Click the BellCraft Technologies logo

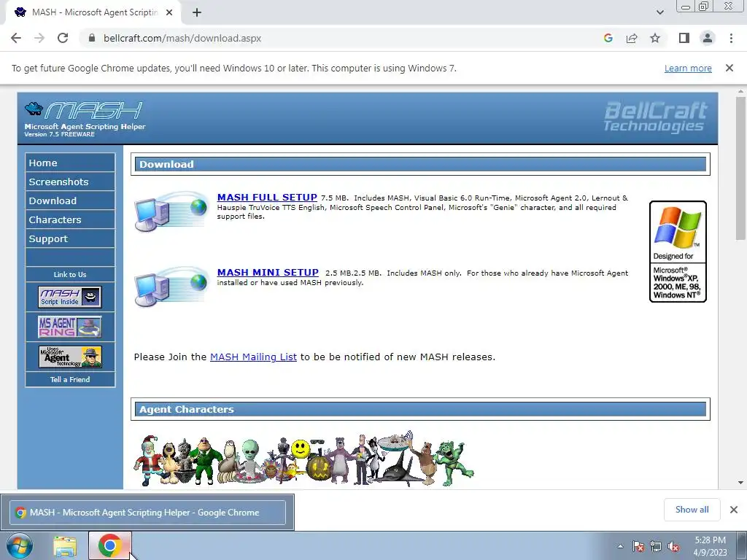tap(656, 117)
